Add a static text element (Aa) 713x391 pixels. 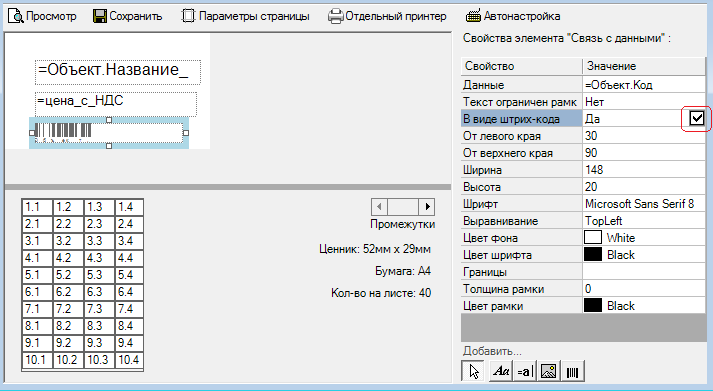click(501, 371)
